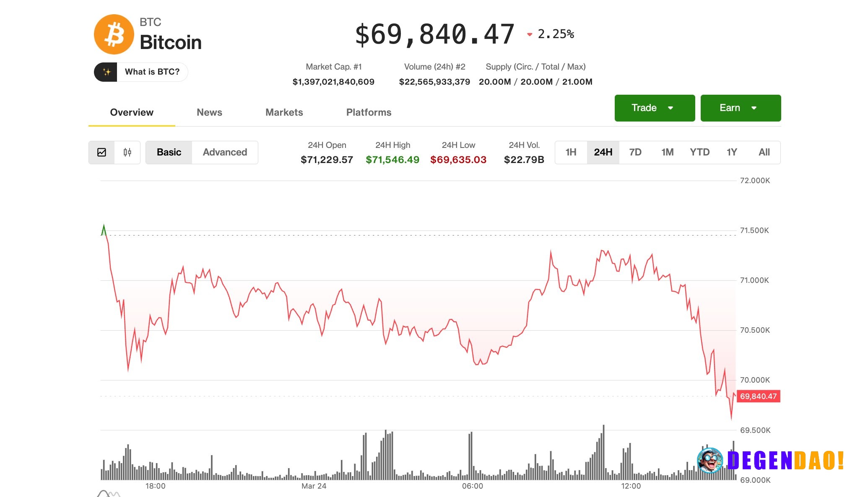Switch to candlestick chart view
The image size is (868, 497).
click(x=127, y=152)
